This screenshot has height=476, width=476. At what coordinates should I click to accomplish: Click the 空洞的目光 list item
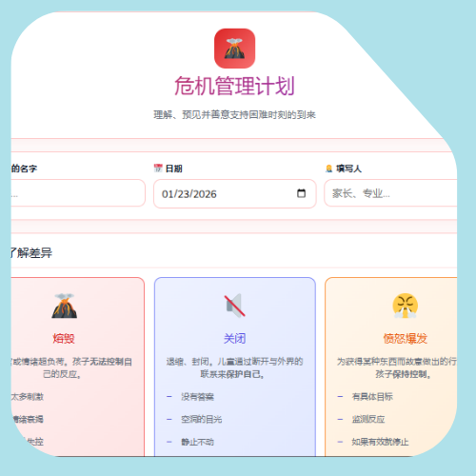tap(201, 419)
